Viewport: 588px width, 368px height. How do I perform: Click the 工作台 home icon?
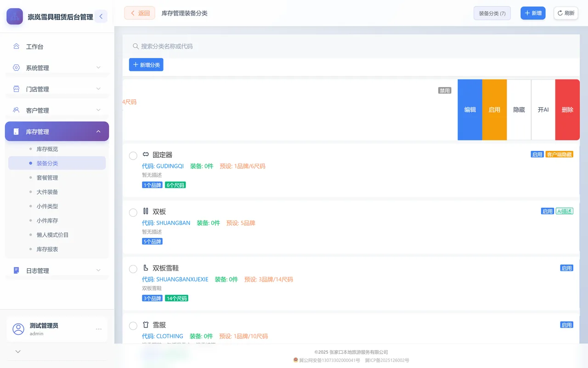click(17, 46)
